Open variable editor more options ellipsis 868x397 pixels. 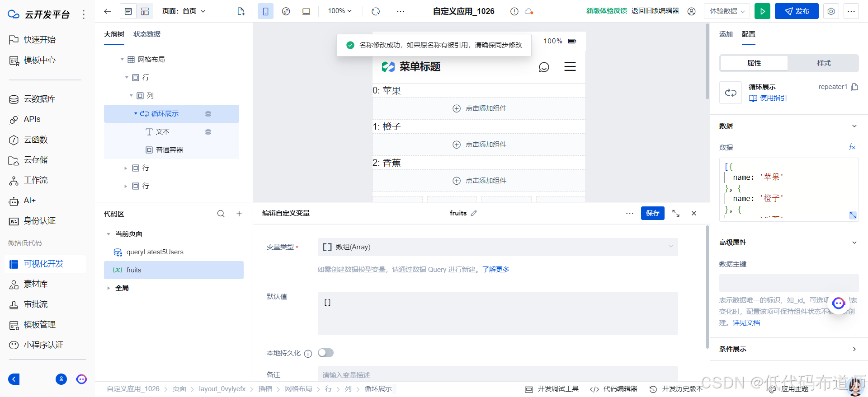tap(630, 213)
